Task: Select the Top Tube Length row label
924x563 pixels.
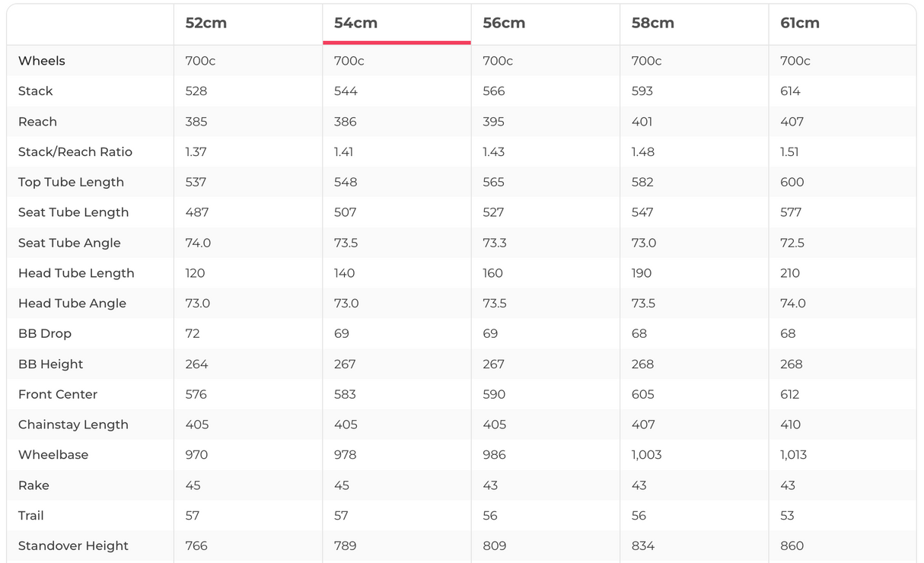Action: pyautogui.click(x=71, y=182)
